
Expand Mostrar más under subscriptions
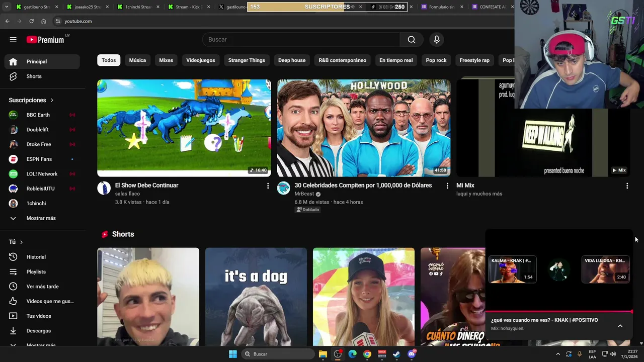42,218
